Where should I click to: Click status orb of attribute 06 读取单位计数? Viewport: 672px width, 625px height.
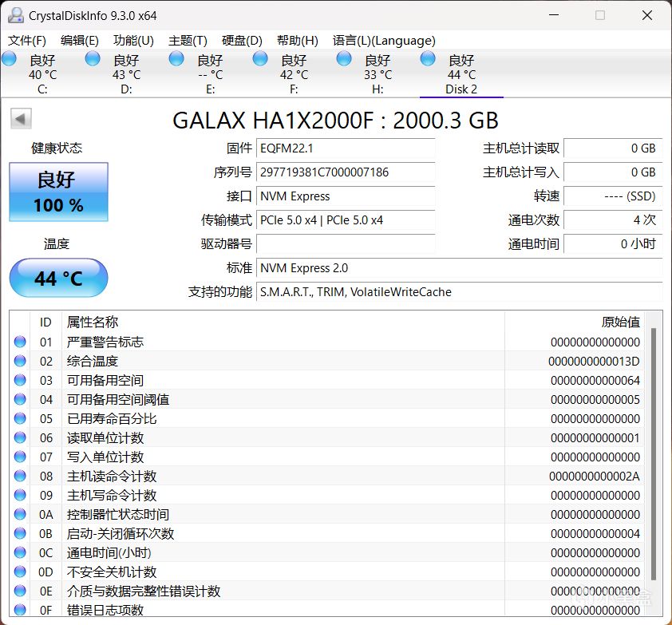[20, 437]
